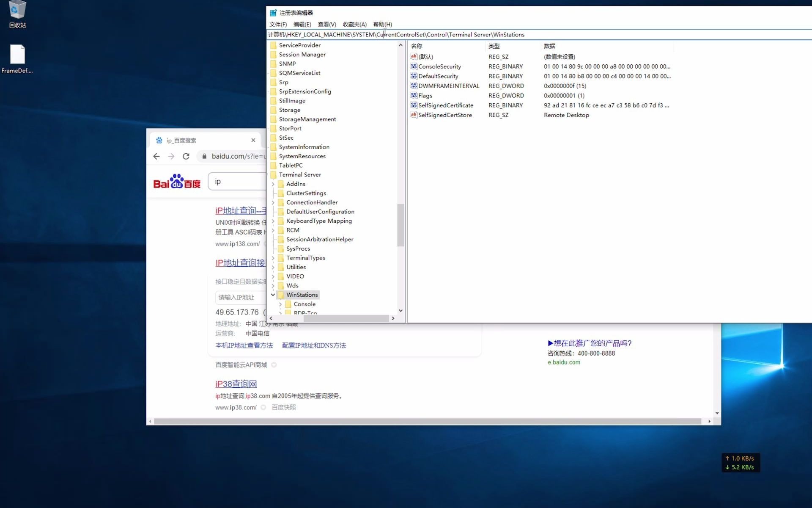Click the browser reload page icon

coord(186,156)
